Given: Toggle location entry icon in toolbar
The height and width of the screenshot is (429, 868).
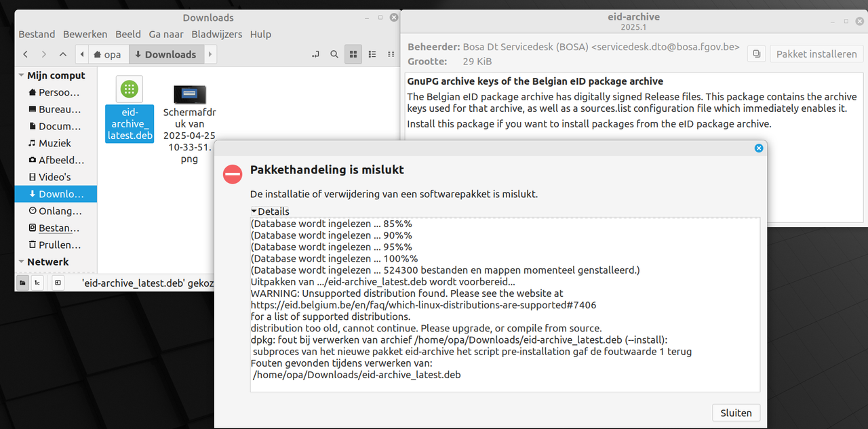Looking at the screenshot, I should coord(315,54).
